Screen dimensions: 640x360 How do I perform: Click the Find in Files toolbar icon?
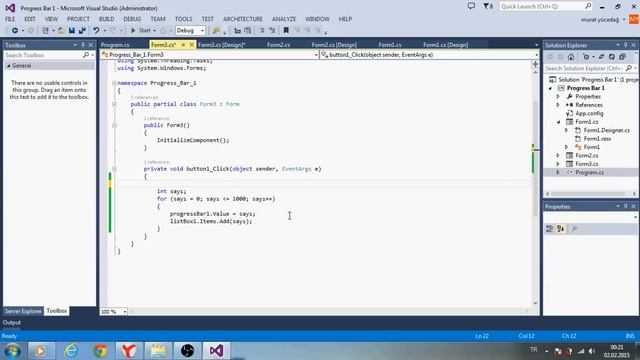[x=216, y=31]
